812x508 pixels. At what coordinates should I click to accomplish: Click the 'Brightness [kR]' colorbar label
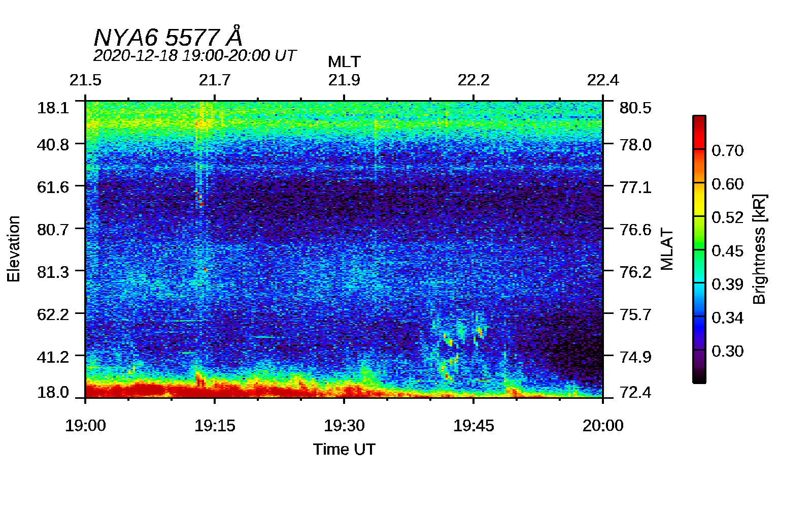[x=760, y=249]
